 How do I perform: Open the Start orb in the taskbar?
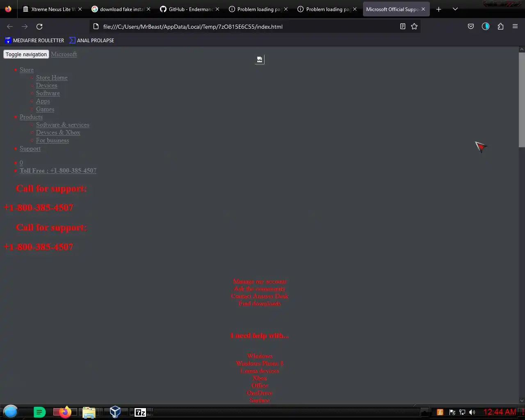click(x=11, y=412)
